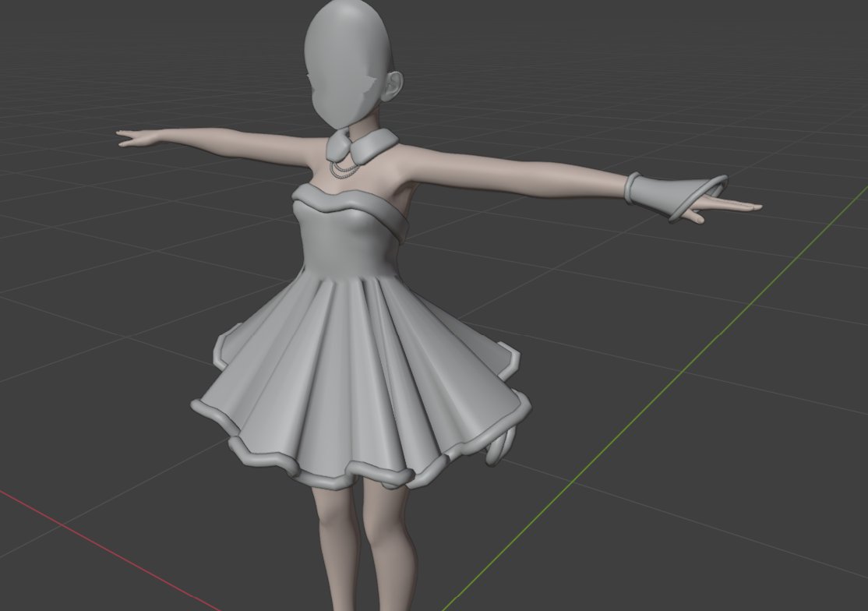Select the pleated skirt of the dress
Viewport: 868px width, 611px height.
360,376
